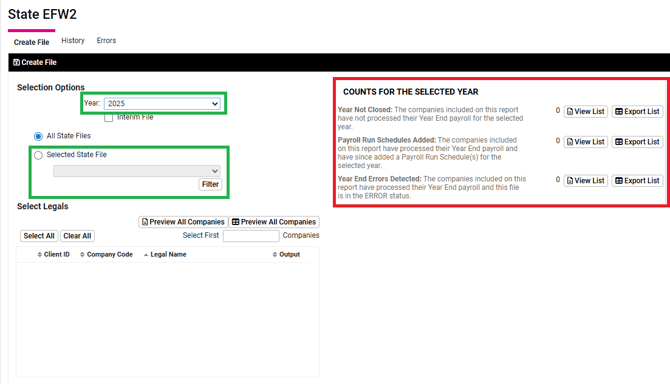Viewport: 670px width, 384px height.
Task: Sort table by Client ID column
Action: (x=53, y=255)
